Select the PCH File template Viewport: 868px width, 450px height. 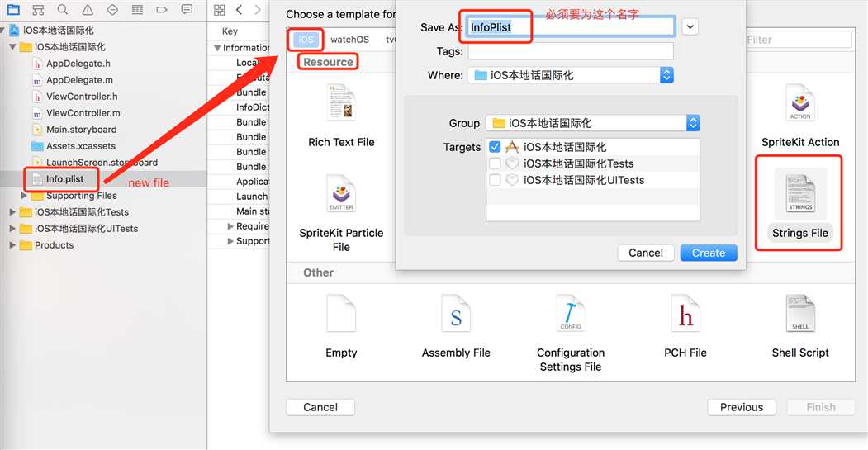coord(685,327)
